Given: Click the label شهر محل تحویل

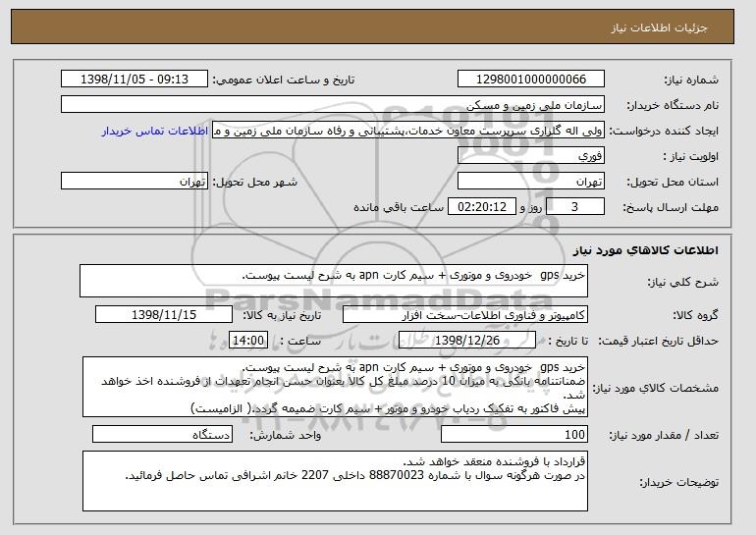Looking at the screenshot, I should [x=255, y=182].
